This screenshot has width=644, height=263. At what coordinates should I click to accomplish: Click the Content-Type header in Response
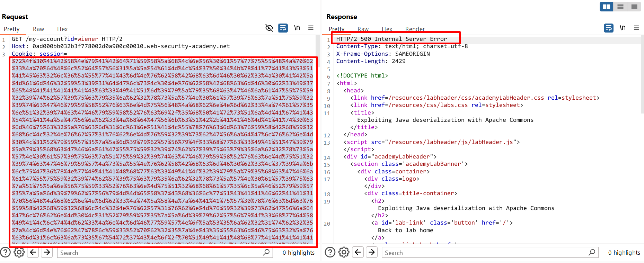[402, 46]
